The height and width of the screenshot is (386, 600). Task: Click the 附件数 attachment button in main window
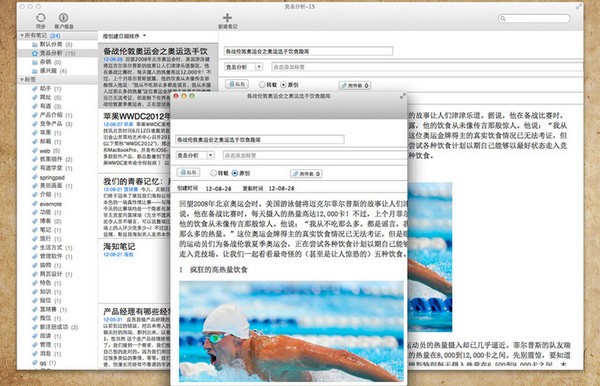(355, 85)
